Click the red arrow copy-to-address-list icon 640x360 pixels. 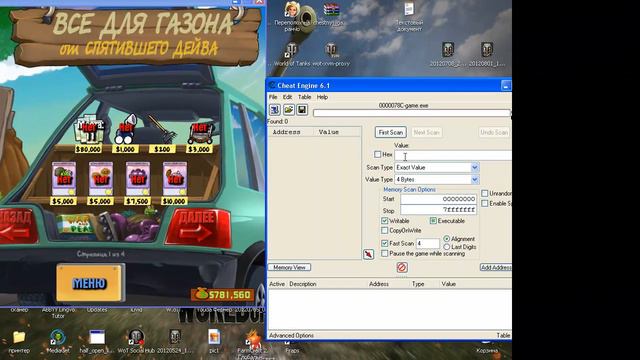(368, 254)
